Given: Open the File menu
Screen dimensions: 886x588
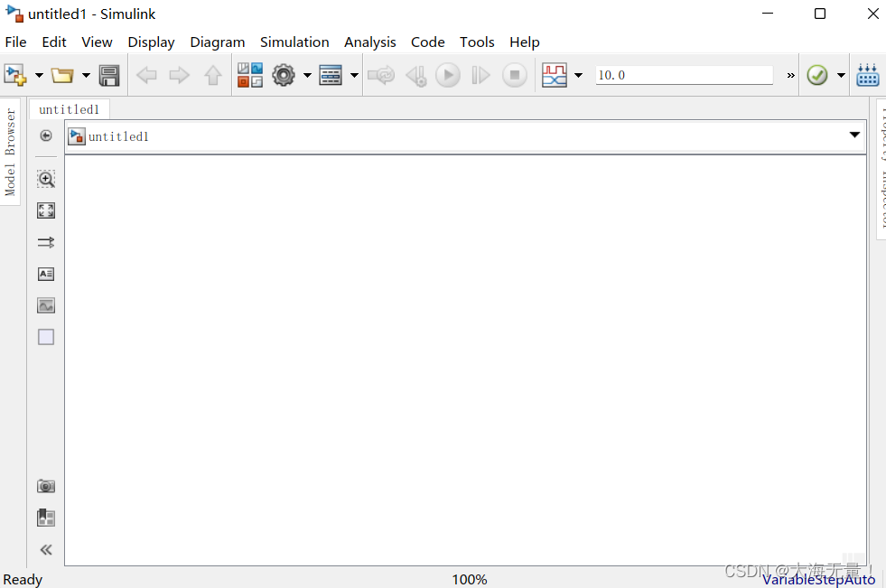Looking at the screenshot, I should tap(16, 42).
